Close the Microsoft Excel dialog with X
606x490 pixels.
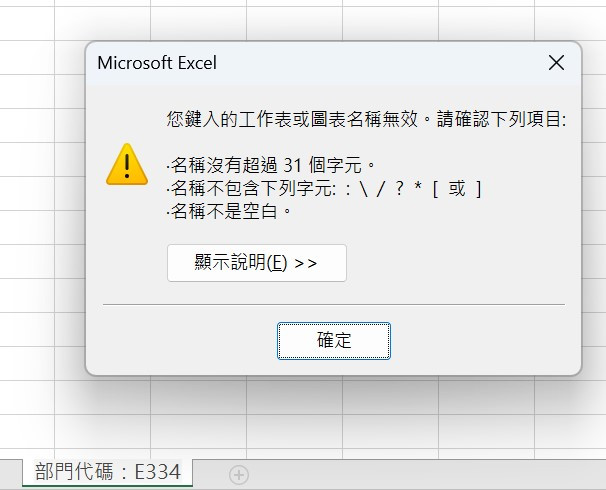pos(556,63)
